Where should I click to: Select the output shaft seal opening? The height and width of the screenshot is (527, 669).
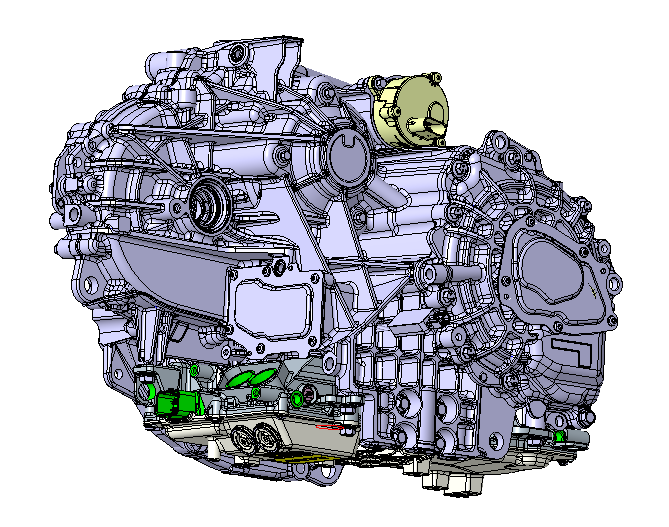coord(209,206)
